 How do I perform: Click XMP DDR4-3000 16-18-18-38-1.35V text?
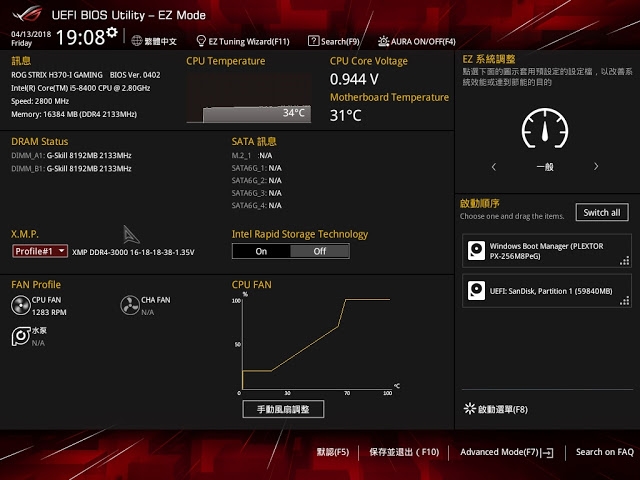133,252
